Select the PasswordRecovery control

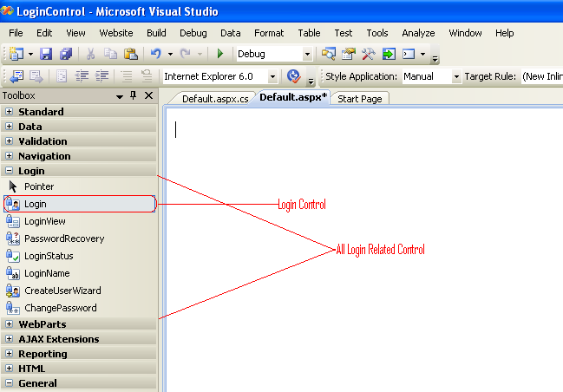[x=79, y=238]
